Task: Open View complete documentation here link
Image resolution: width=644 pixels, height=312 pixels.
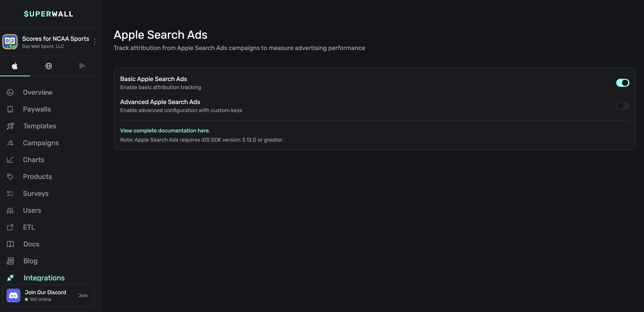Action: [x=165, y=131]
